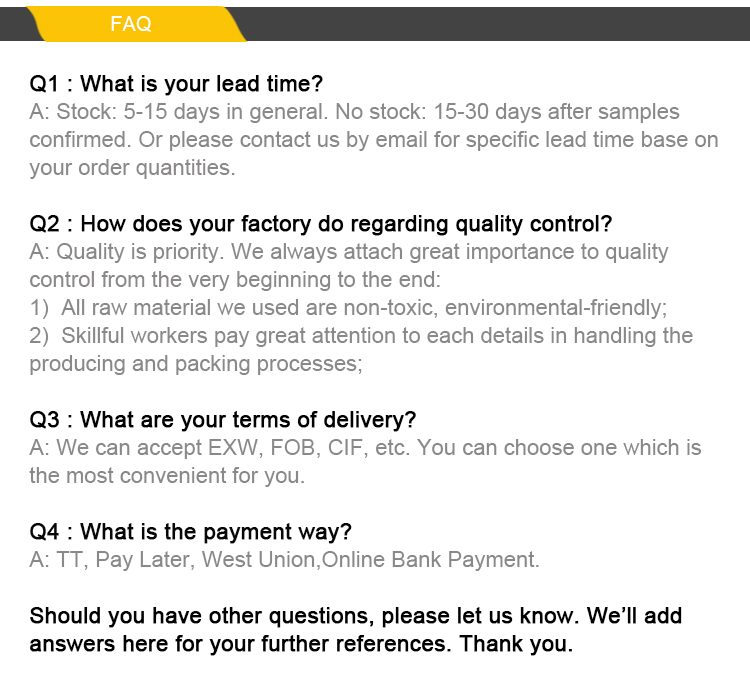Click "Should you have other questions" line
The width and height of the screenshot is (750, 680).
point(355,615)
